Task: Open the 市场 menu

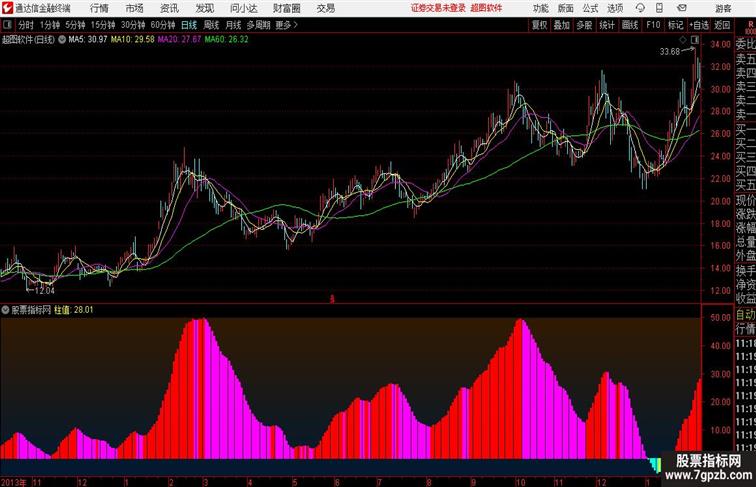Action: [x=135, y=8]
